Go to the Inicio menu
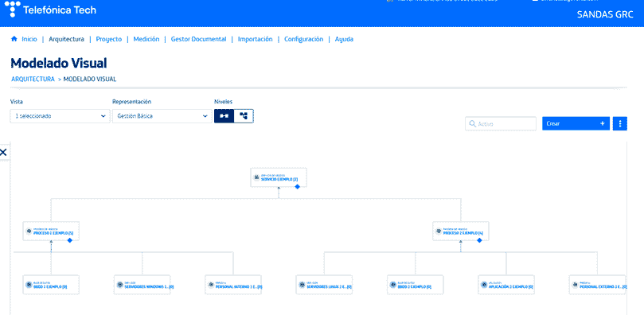The width and height of the screenshot is (644, 315). (x=29, y=40)
